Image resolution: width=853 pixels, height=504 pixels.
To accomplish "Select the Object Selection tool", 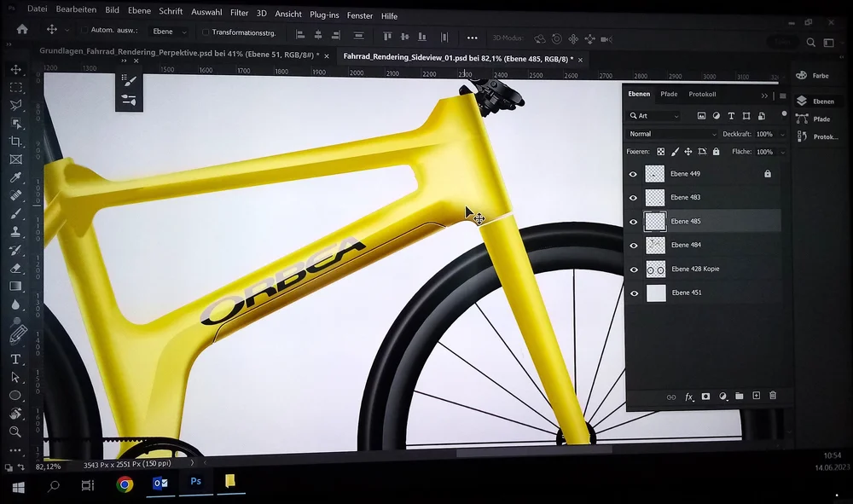I will (x=15, y=124).
